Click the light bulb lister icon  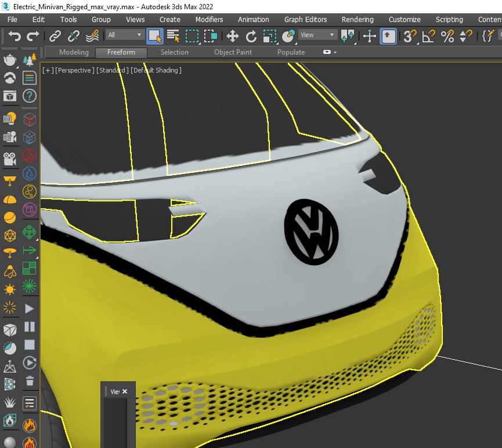coord(10,118)
